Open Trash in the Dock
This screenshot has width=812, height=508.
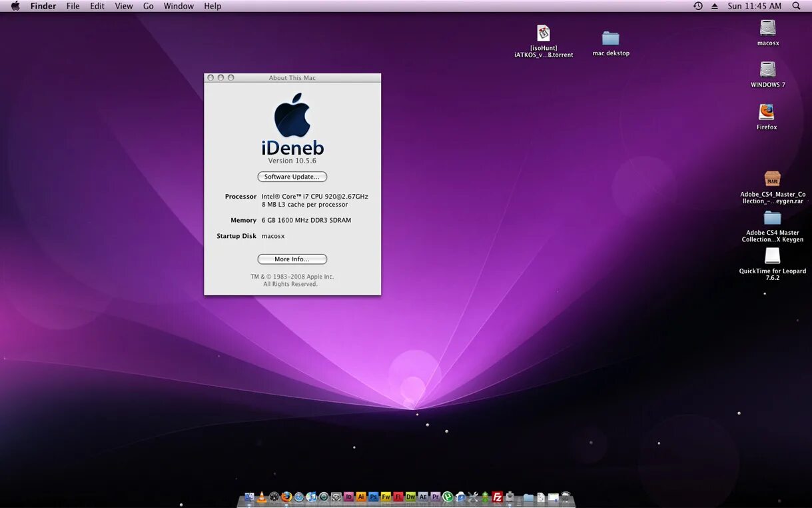tap(566, 497)
